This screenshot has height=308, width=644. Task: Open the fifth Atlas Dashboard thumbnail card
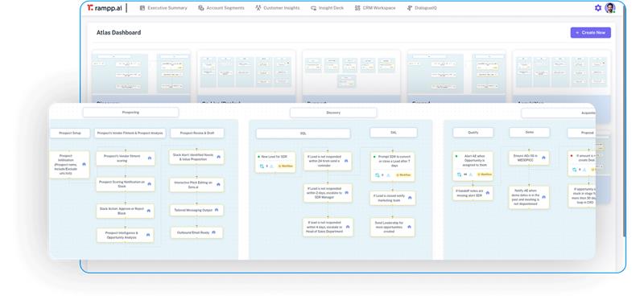(562, 76)
